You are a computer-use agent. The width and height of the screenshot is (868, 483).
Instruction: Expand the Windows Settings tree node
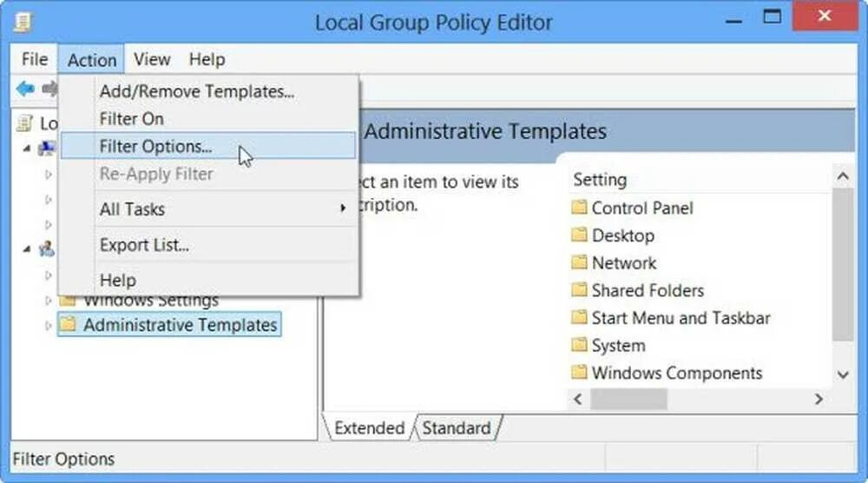pyautogui.click(x=48, y=301)
